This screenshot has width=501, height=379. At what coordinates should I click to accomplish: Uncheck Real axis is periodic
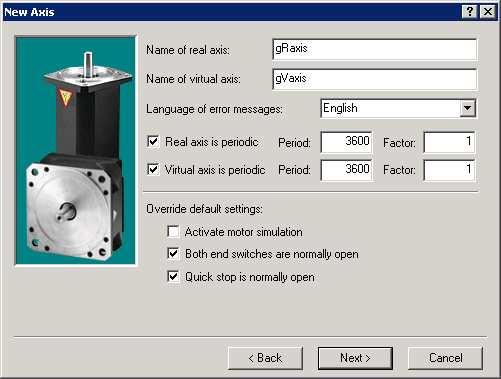tap(153, 141)
